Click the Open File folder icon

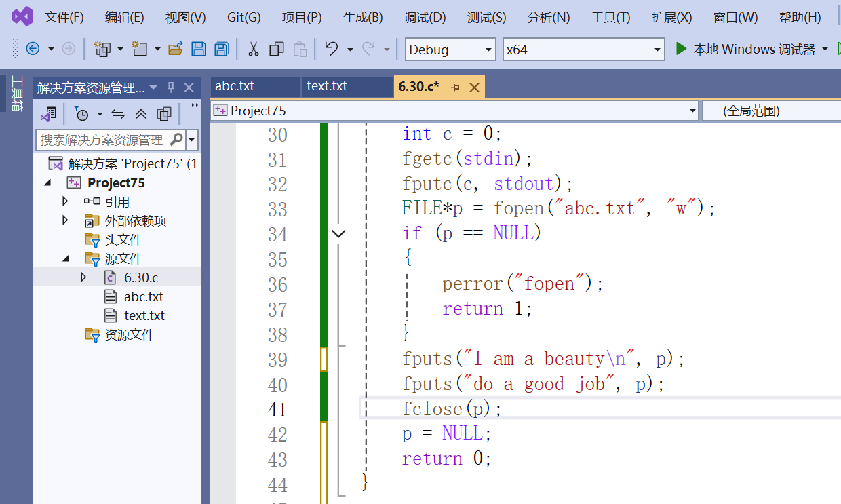point(176,49)
